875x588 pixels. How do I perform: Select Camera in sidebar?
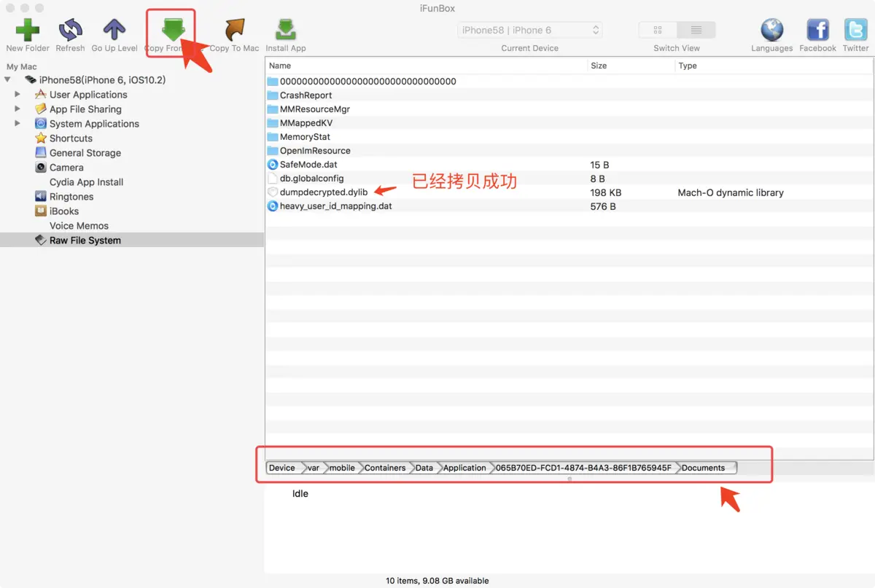click(66, 168)
